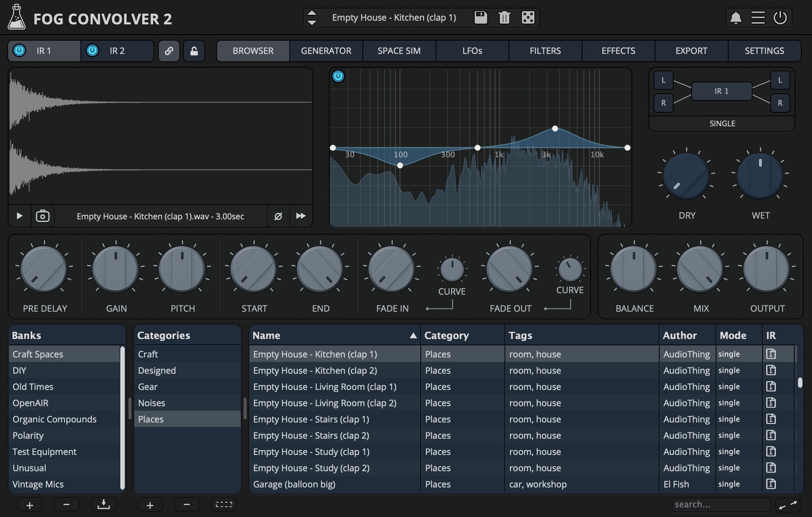Open the SPACE SIM tab
This screenshot has height=517, width=812.
(399, 51)
